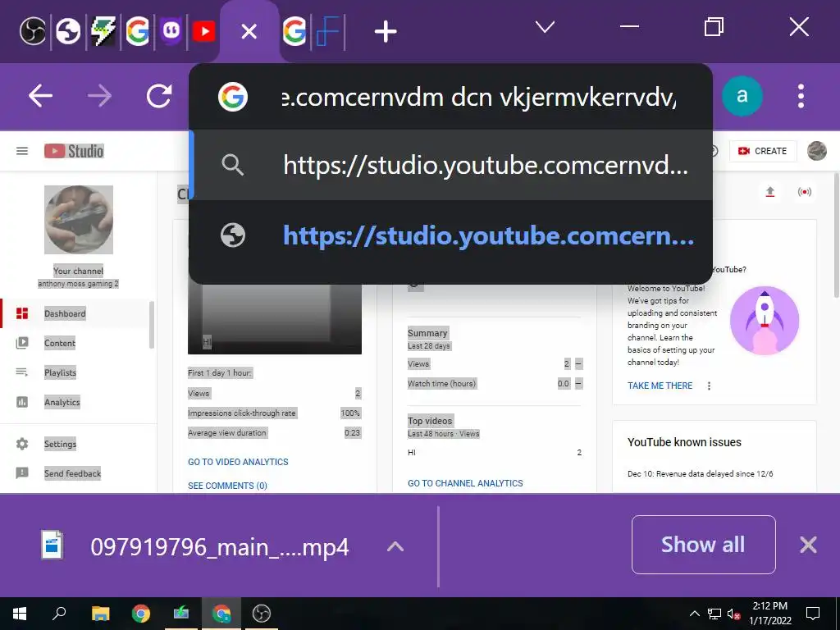This screenshot has width=840, height=630.
Task: Open the YouTube account avatar menu
Action: [817, 151]
